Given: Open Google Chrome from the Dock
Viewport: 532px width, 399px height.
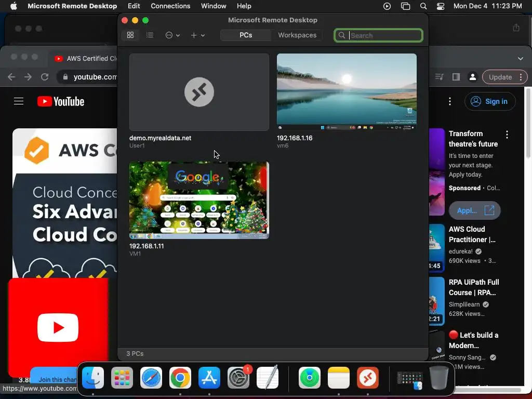Looking at the screenshot, I should pyautogui.click(x=180, y=378).
